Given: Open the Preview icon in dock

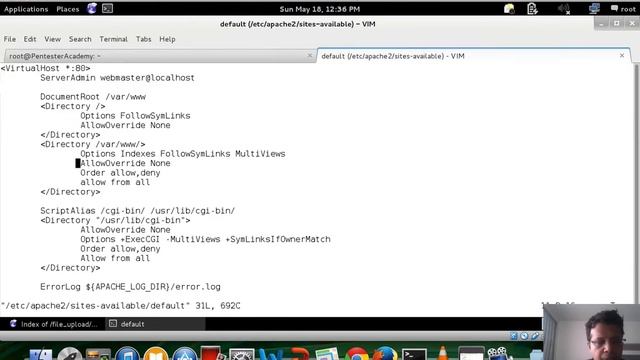Looking at the screenshot, I should tap(327, 354).
